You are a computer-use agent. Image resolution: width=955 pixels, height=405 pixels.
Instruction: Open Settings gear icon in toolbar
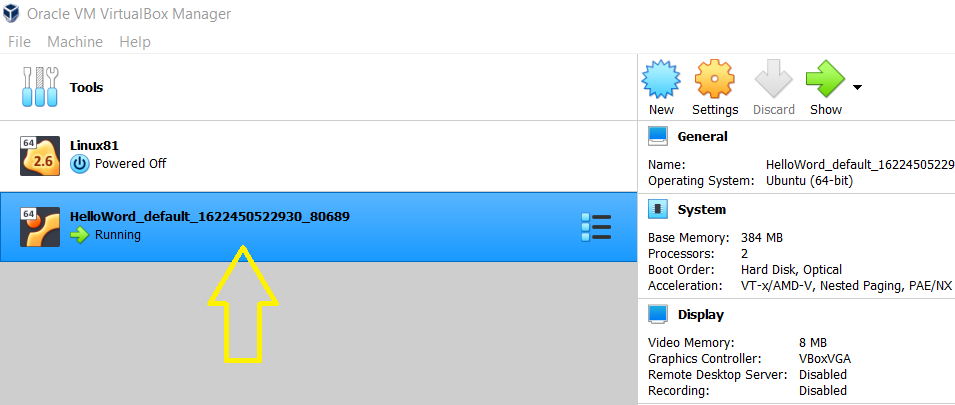(715, 79)
